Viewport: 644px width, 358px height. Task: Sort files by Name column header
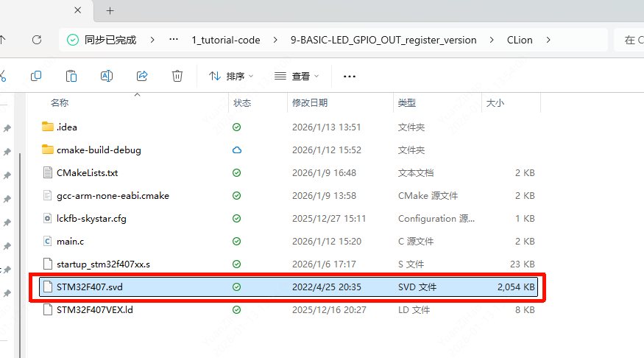coord(60,103)
